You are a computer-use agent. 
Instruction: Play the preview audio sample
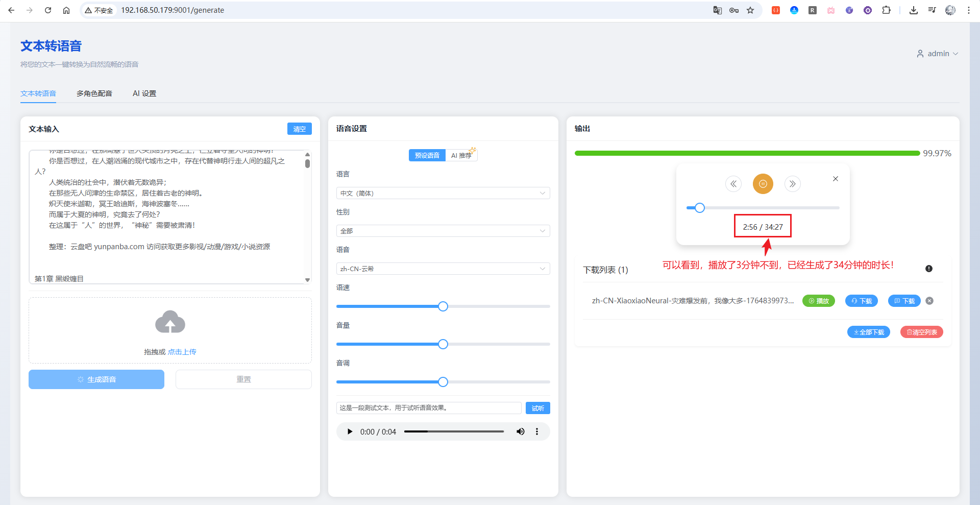click(350, 431)
